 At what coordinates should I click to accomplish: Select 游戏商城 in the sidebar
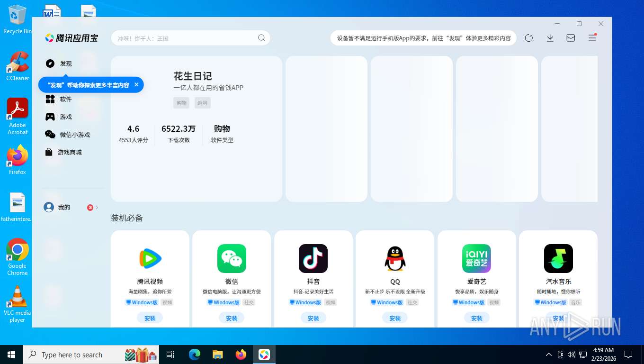coord(63,152)
